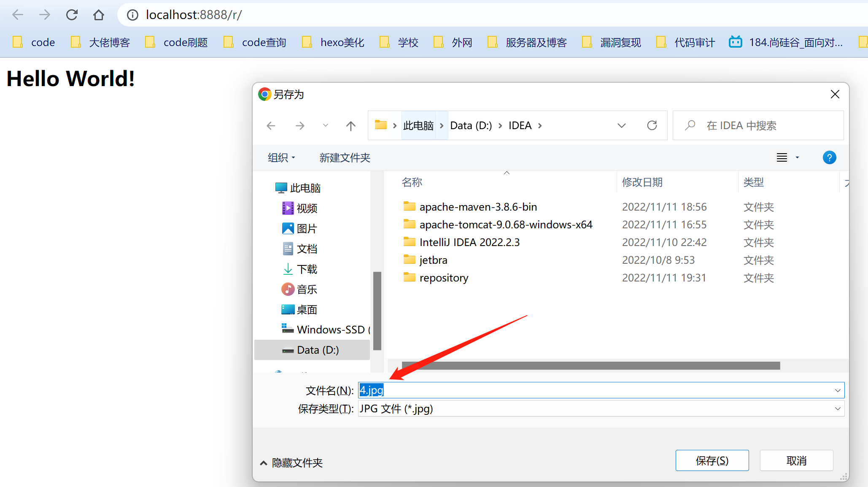Image resolution: width=868 pixels, height=487 pixels.
Task: Select the apache-maven-3.8.6-bin folder
Action: 470,207
